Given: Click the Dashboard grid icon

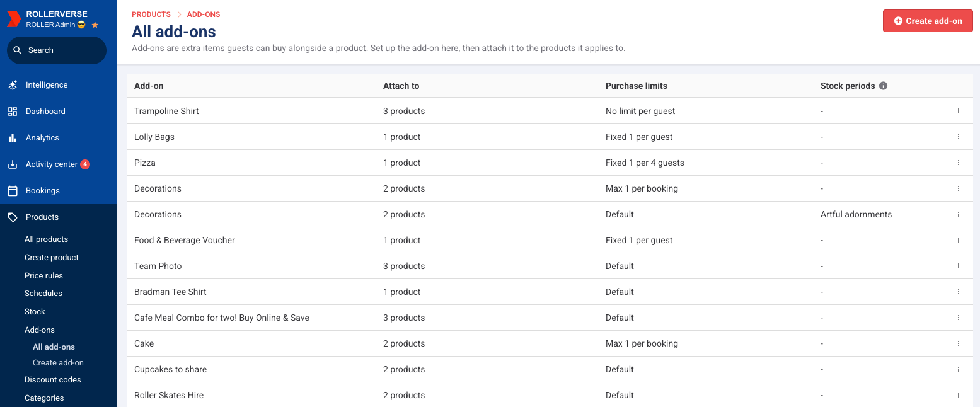Looking at the screenshot, I should tap(13, 112).
